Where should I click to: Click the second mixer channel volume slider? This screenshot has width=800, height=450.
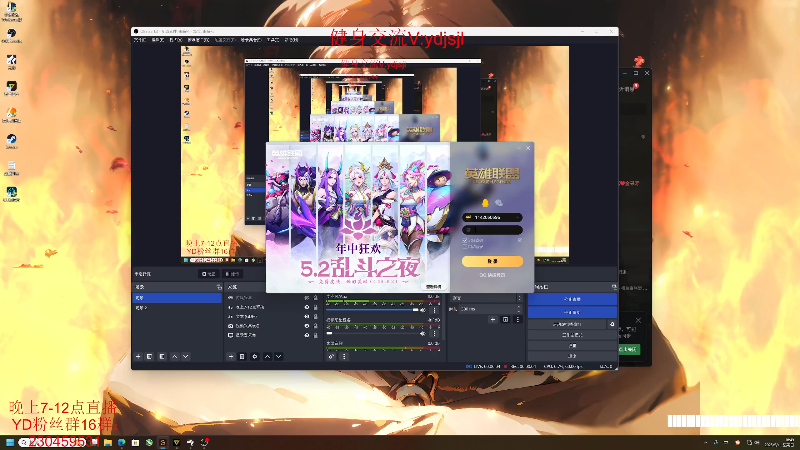pyautogui.click(x=372, y=333)
